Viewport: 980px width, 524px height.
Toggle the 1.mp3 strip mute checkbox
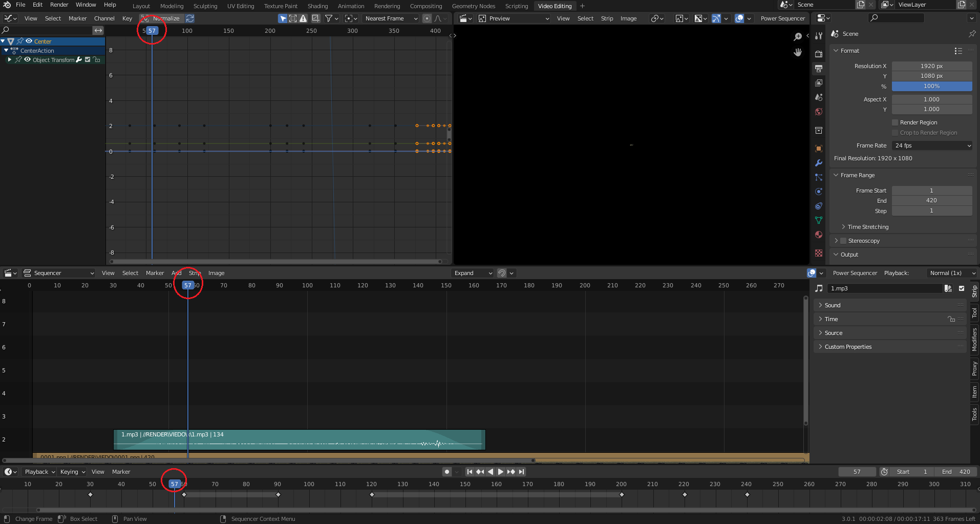(x=962, y=288)
